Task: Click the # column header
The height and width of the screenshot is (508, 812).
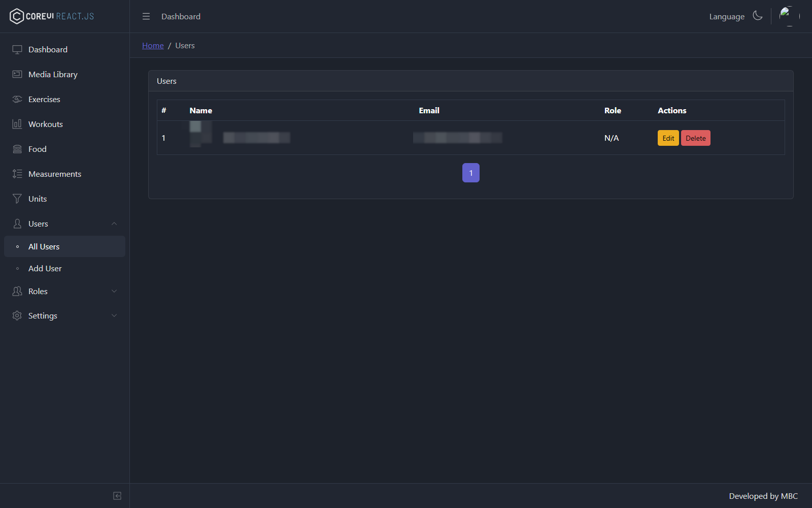Action: (163, 110)
